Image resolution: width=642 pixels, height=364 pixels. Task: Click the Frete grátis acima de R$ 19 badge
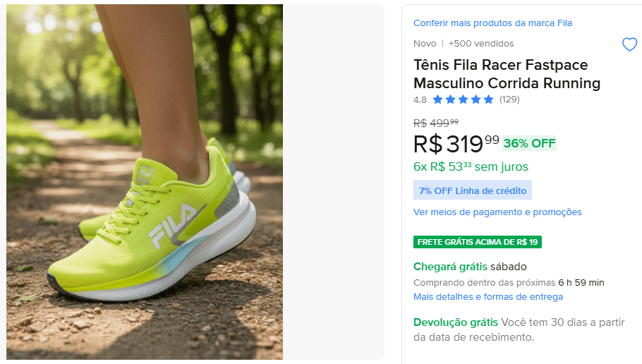[478, 242]
